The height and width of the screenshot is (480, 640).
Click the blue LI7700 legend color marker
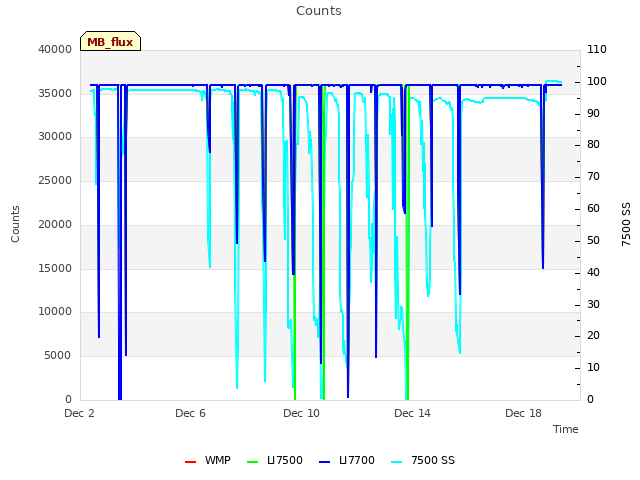(x=324, y=462)
